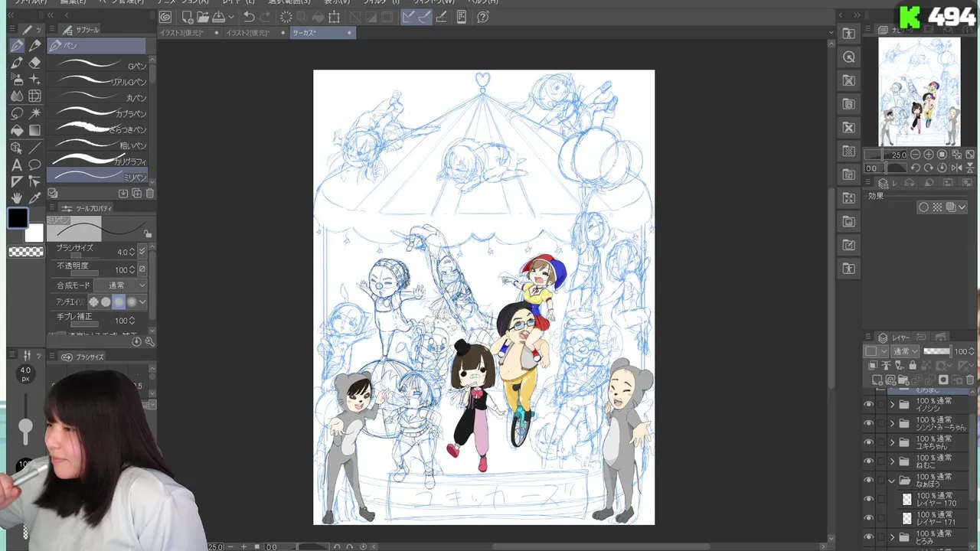
Task: Open the sub tool detail wrench icon
Action: tap(149, 341)
